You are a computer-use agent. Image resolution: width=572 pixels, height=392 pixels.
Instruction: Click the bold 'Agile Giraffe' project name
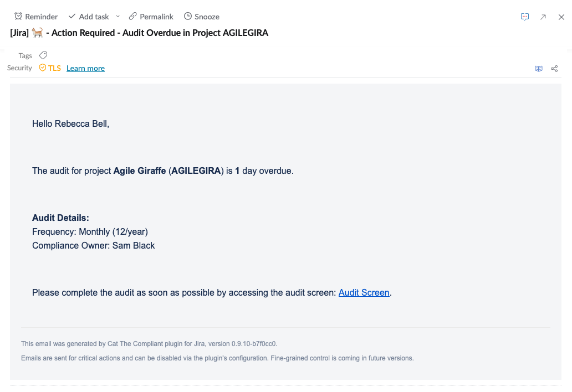140,171
